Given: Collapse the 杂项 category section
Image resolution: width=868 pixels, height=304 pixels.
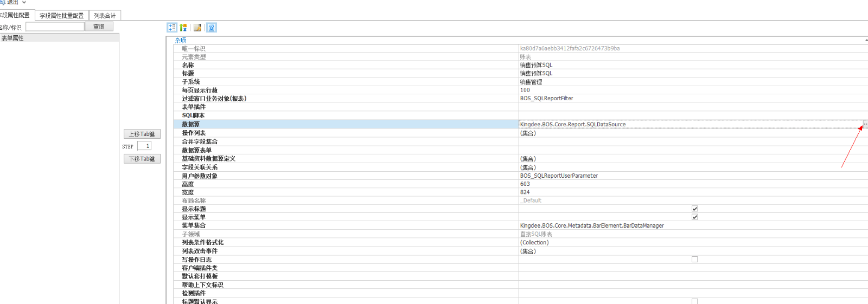Looking at the screenshot, I should pyautogui.click(x=180, y=41).
